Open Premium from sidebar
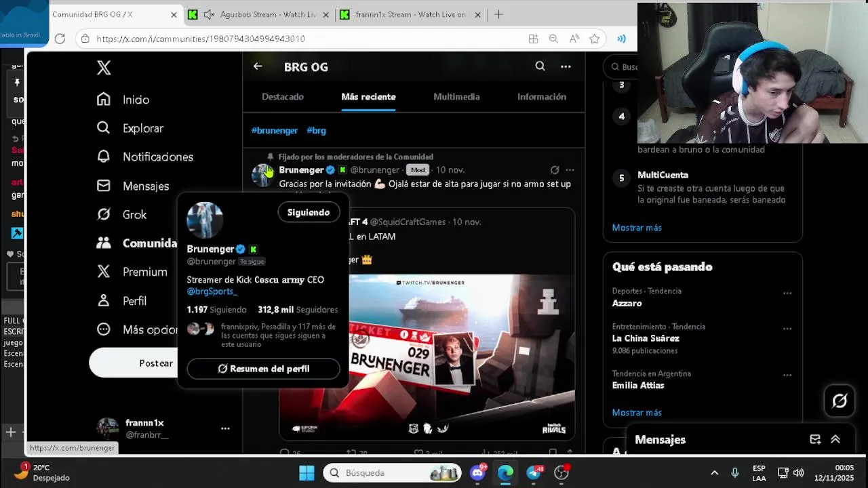This screenshot has height=488, width=868. tap(132, 272)
